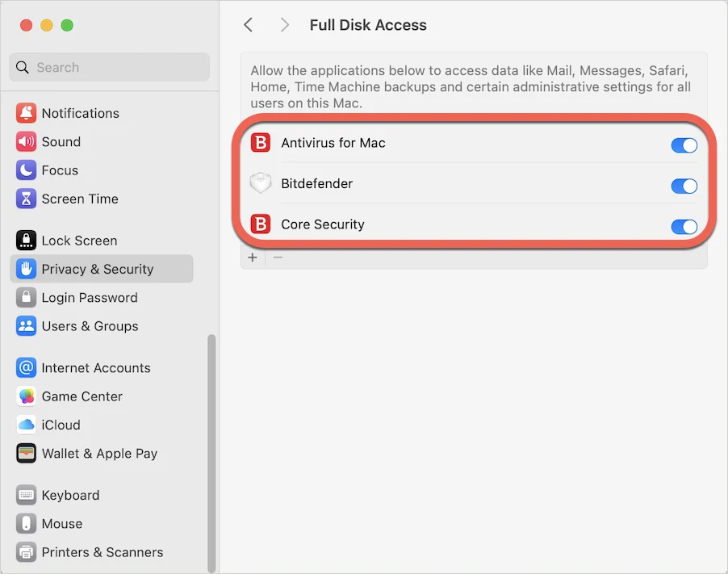The height and width of the screenshot is (574, 728).
Task: Select Privacy & Security hand icon
Action: (26, 269)
